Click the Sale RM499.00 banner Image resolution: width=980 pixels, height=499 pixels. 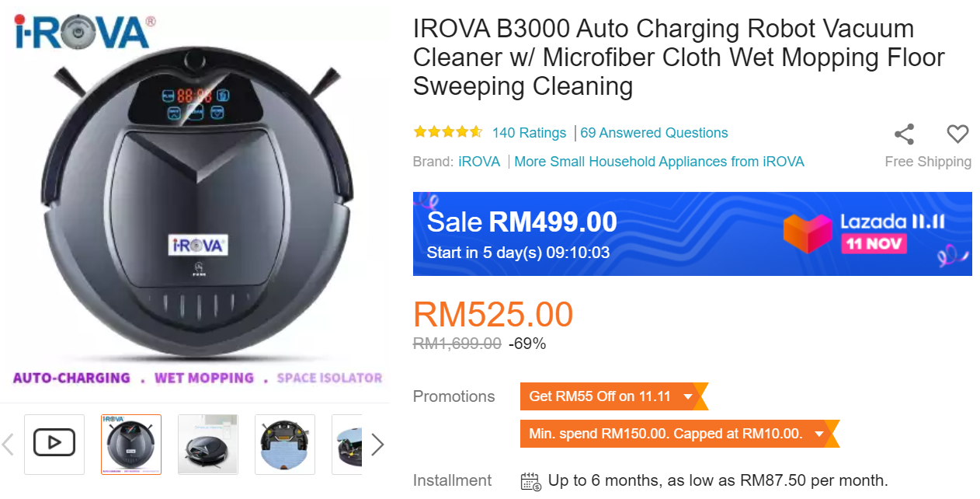692,234
